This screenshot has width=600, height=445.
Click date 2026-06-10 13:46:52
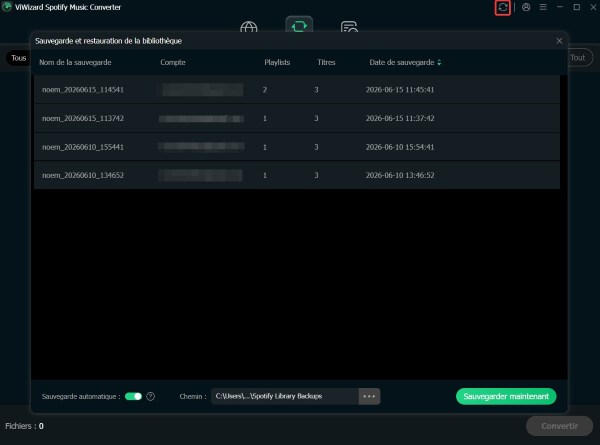[400, 176]
